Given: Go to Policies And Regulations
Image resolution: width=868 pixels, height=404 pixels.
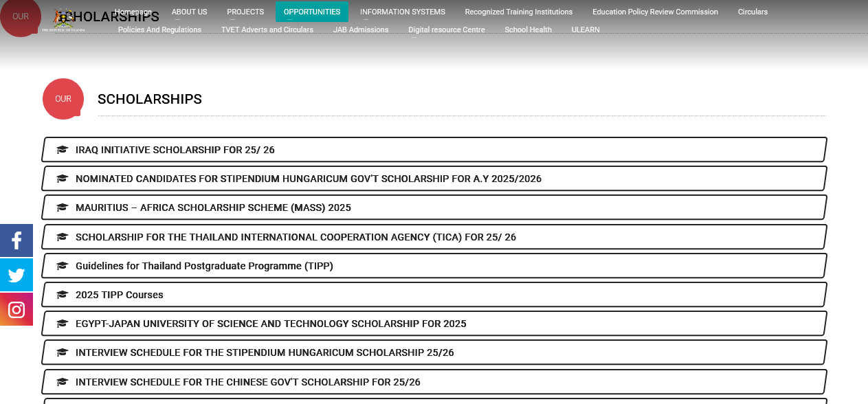Looking at the screenshot, I should [159, 30].
